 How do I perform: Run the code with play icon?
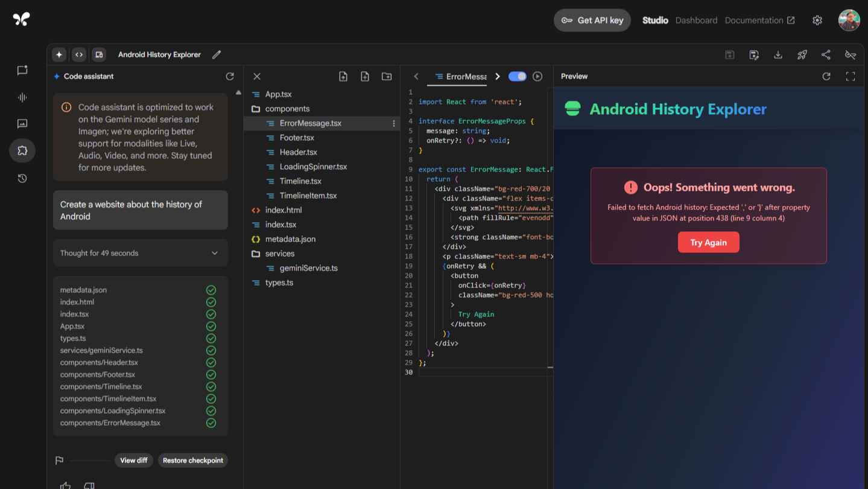537,76
